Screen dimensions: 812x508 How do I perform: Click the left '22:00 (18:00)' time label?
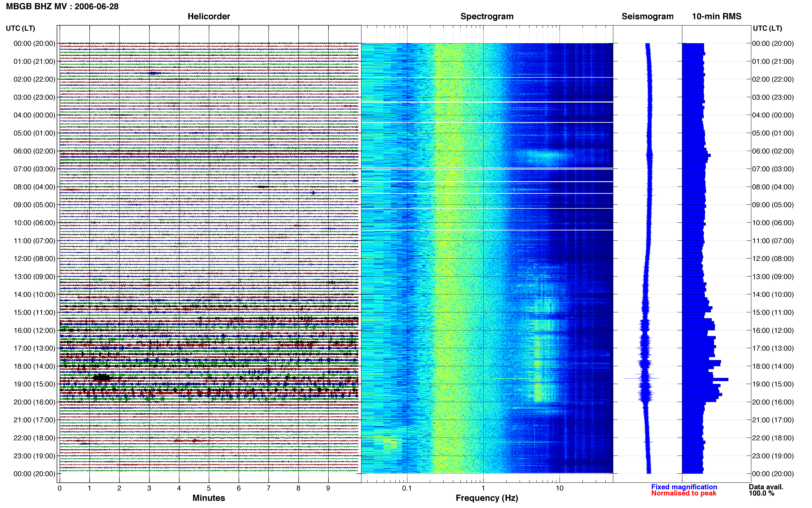pos(34,438)
